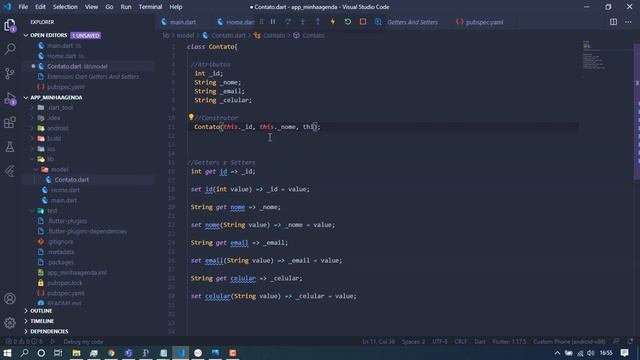Select Contato.dart under model folder
Image resolution: width=640 pixels, height=360 pixels.
(71, 180)
